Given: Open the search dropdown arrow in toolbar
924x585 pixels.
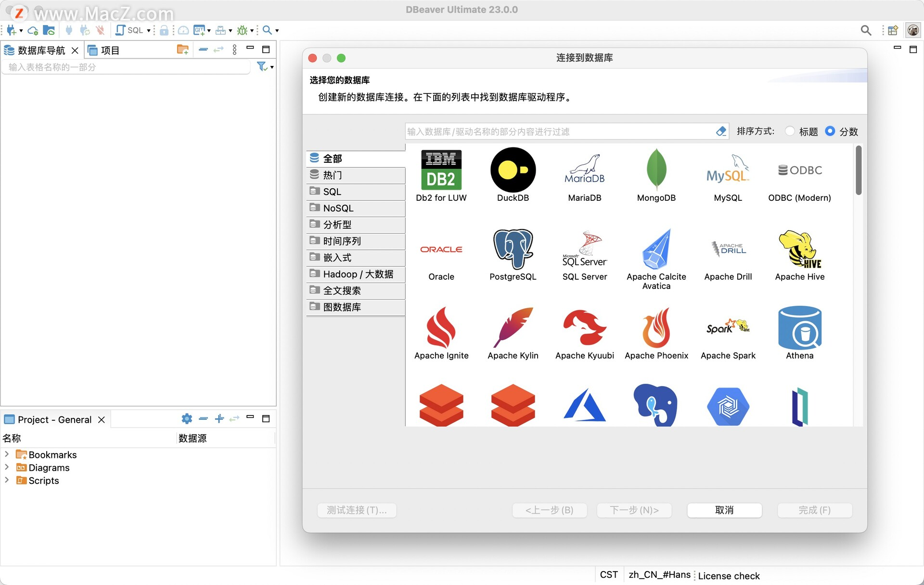Looking at the screenshot, I should point(277,31).
